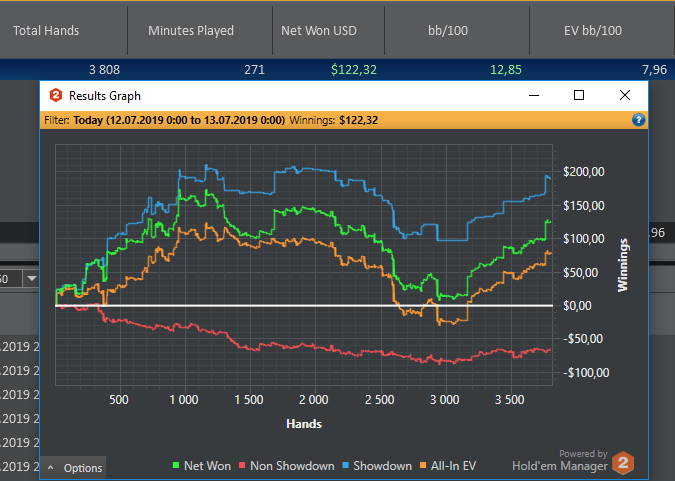Sort by Minutes Played column header

191,30
